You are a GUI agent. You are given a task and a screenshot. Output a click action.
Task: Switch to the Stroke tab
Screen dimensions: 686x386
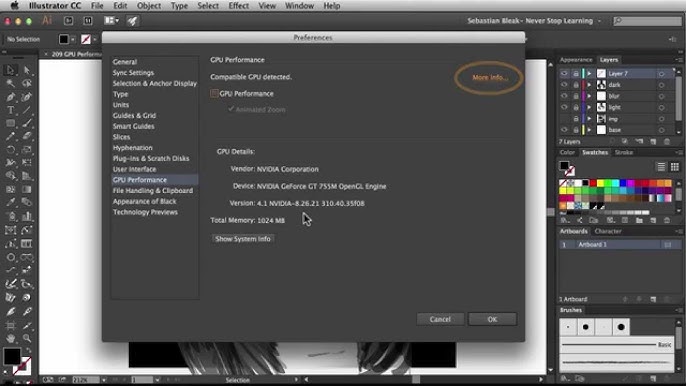click(624, 152)
